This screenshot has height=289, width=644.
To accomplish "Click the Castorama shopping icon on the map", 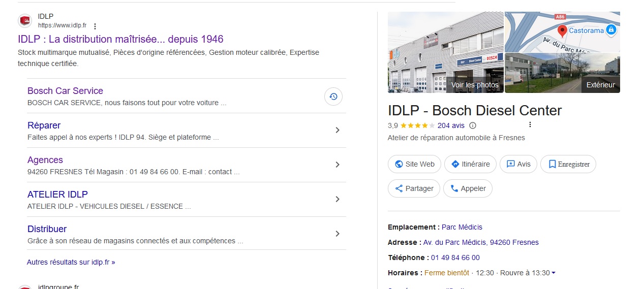I will pyautogui.click(x=611, y=30).
